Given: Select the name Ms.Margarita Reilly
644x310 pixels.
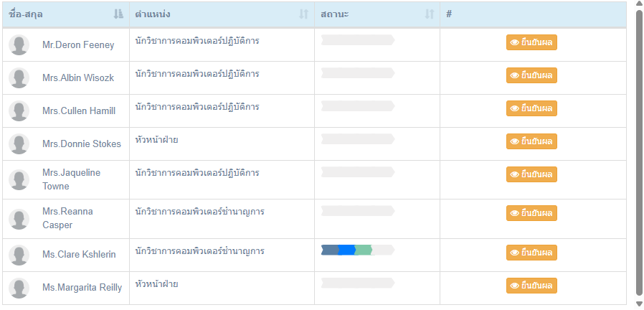Looking at the screenshot, I should 82,287.
